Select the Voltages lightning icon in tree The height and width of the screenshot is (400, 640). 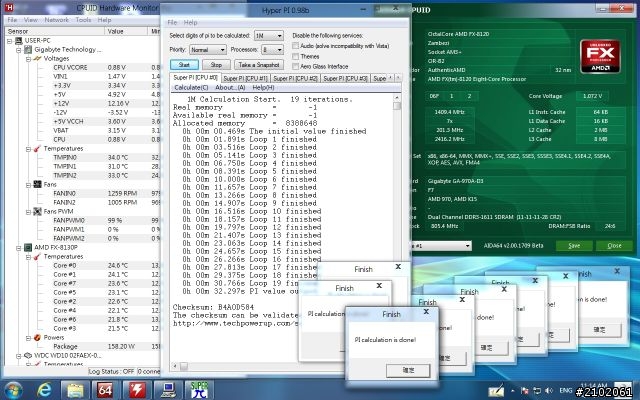[x=38, y=58]
